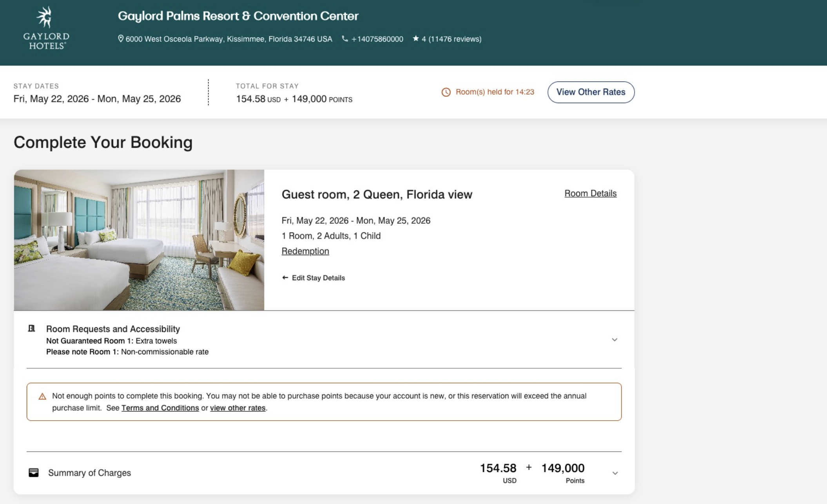Click the Edit Stay Details back arrow
The height and width of the screenshot is (504, 827).
[285, 278]
